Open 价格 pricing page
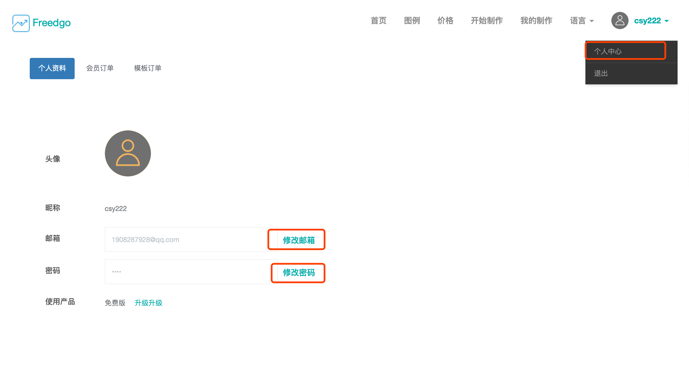The height and width of the screenshot is (372, 689). pos(445,21)
